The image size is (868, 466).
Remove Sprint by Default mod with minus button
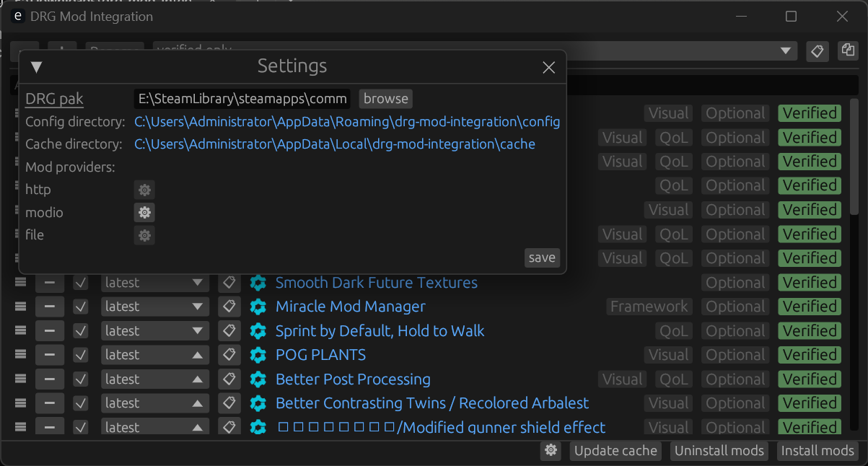pos(49,331)
